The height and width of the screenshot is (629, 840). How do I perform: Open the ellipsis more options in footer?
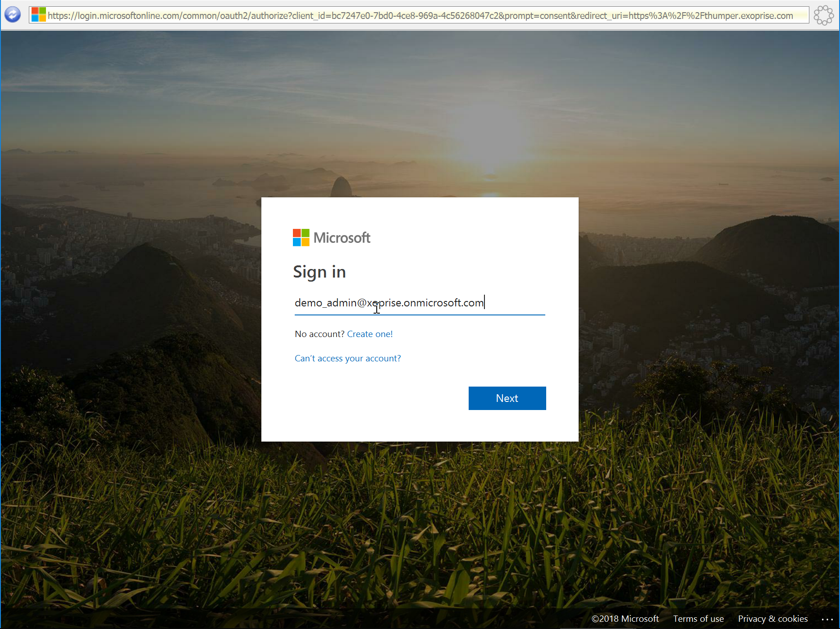(x=827, y=619)
